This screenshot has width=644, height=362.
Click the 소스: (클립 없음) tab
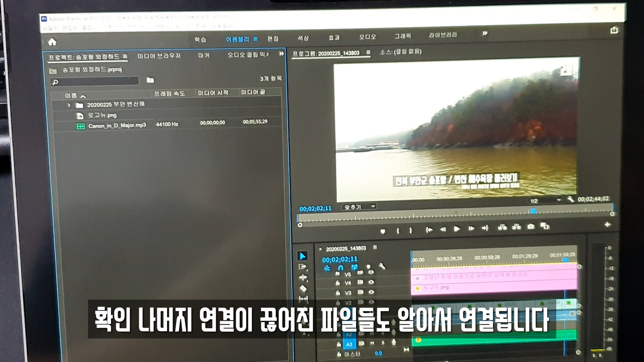pyautogui.click(x=400, y=52)
